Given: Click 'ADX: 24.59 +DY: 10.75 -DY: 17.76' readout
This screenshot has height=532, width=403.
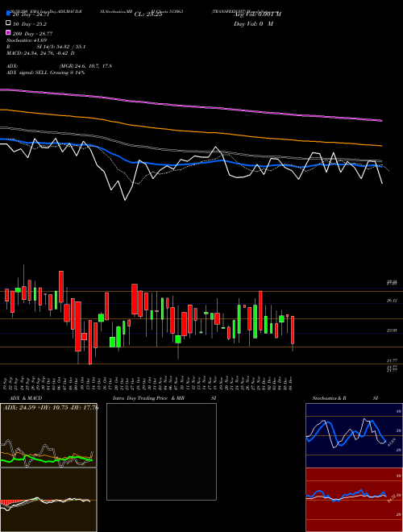Looking at the screenshot, I should (x=51, y=408).
